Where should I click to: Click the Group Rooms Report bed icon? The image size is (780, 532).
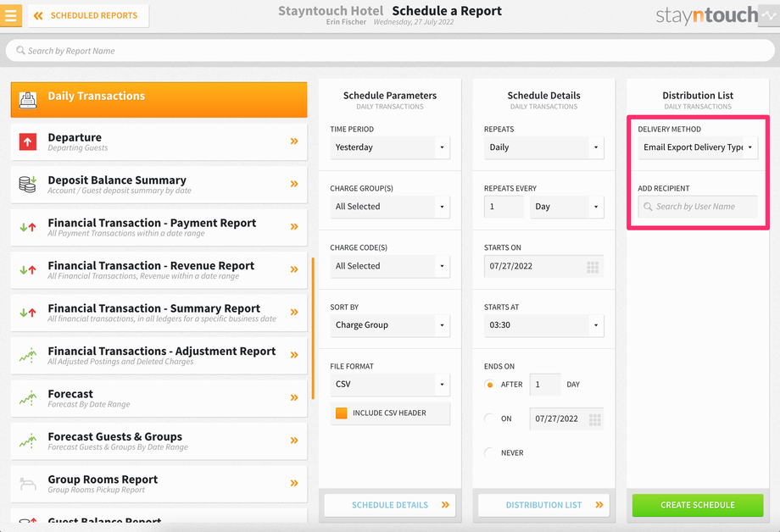click(28, 484)
